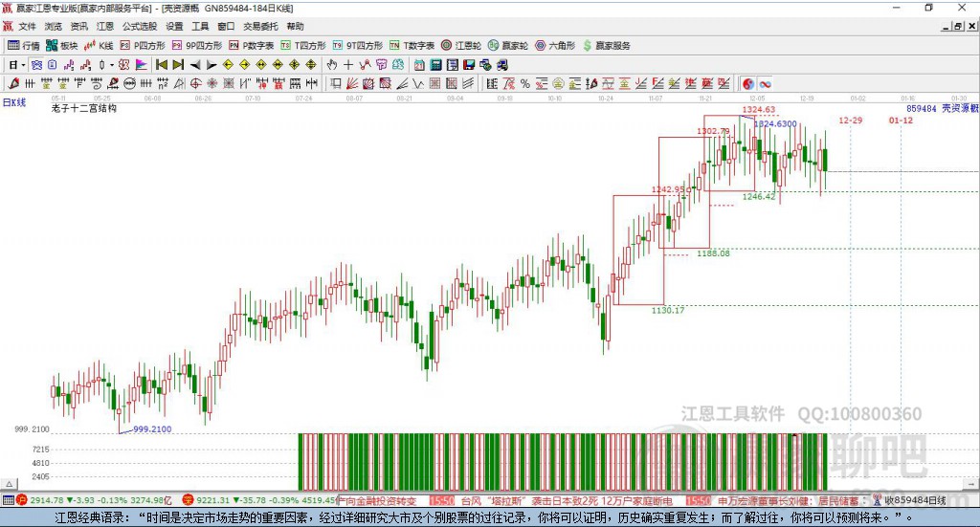Click the 台风塔拉斯 news ticker headline
This screenshot has width=980, height=527.
point(567,501)
